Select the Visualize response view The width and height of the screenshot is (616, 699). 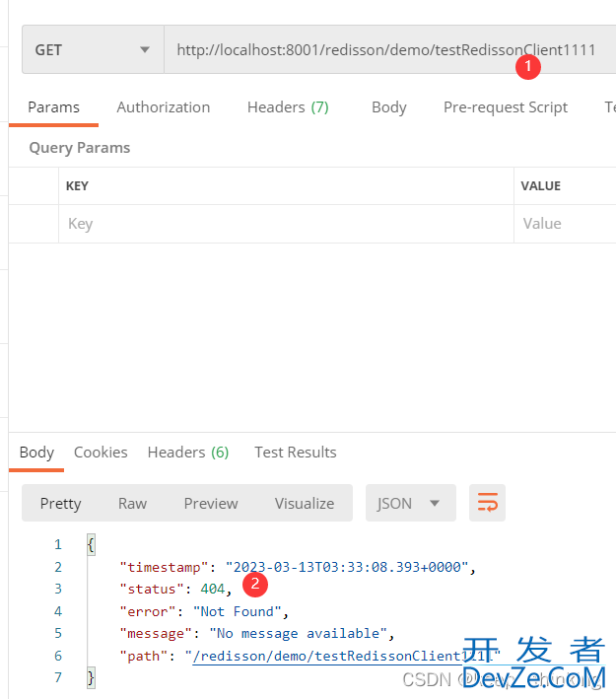[x=305, y=503]
